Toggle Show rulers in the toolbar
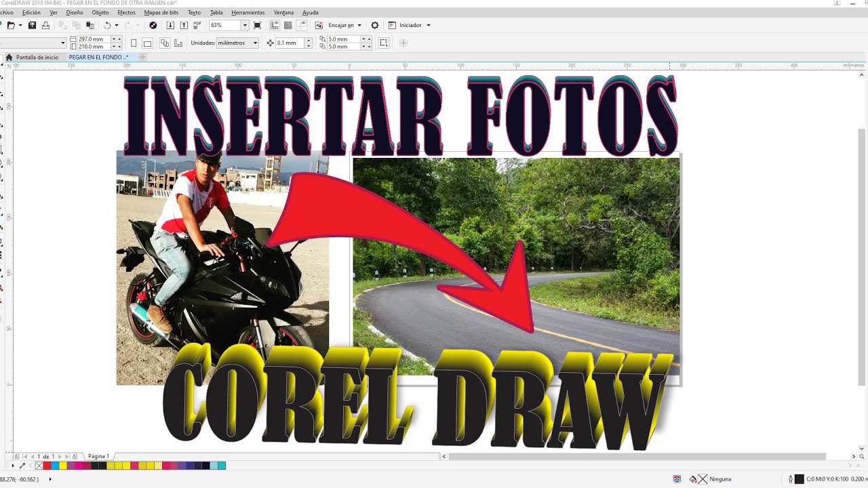868x488 pixels. coord(275,25)
